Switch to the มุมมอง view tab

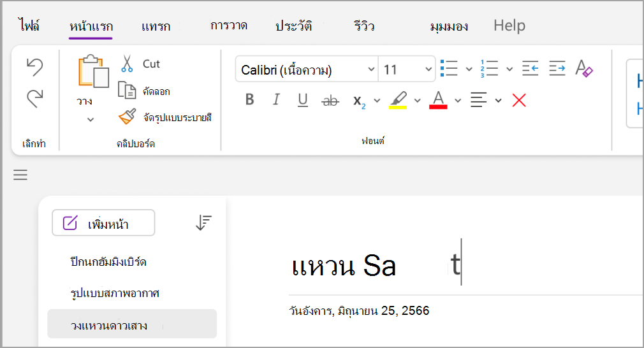(x=449, y=27)
